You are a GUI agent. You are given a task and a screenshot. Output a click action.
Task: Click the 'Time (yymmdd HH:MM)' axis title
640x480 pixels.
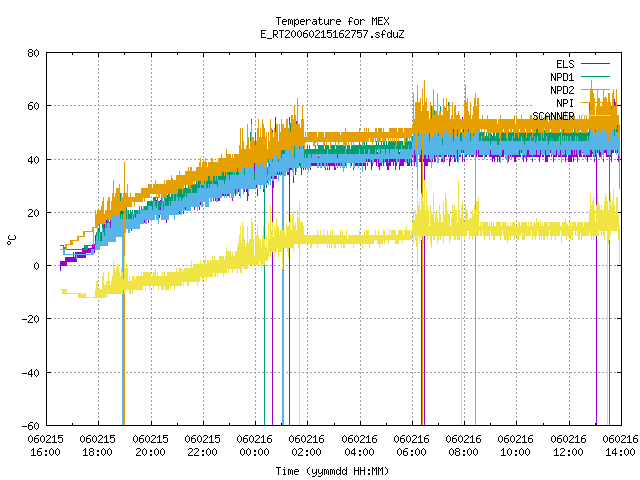click(x=332, y=471)
